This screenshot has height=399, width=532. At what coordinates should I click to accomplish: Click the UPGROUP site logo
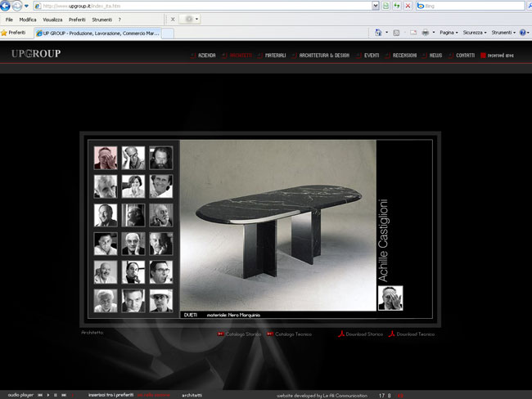(36, 53)
